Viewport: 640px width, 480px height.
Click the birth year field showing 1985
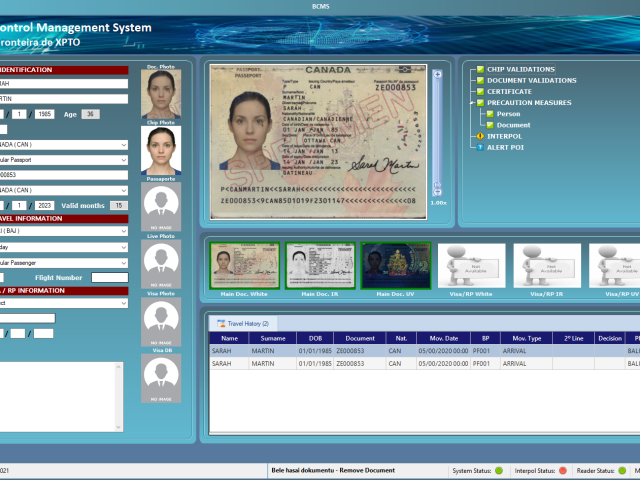click(44, 114)
